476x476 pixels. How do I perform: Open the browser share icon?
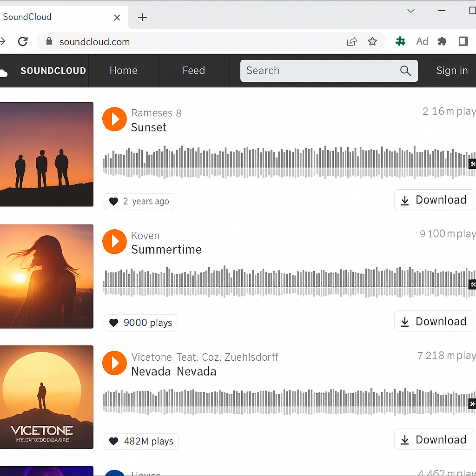click(352, 41)
